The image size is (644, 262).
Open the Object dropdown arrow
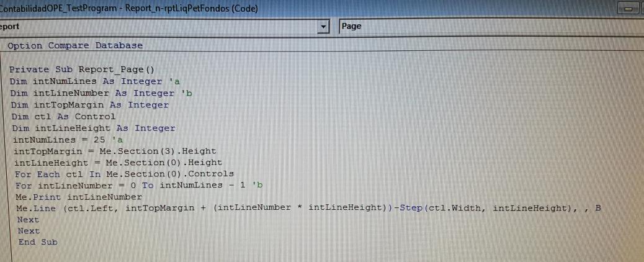pos(324,27)
